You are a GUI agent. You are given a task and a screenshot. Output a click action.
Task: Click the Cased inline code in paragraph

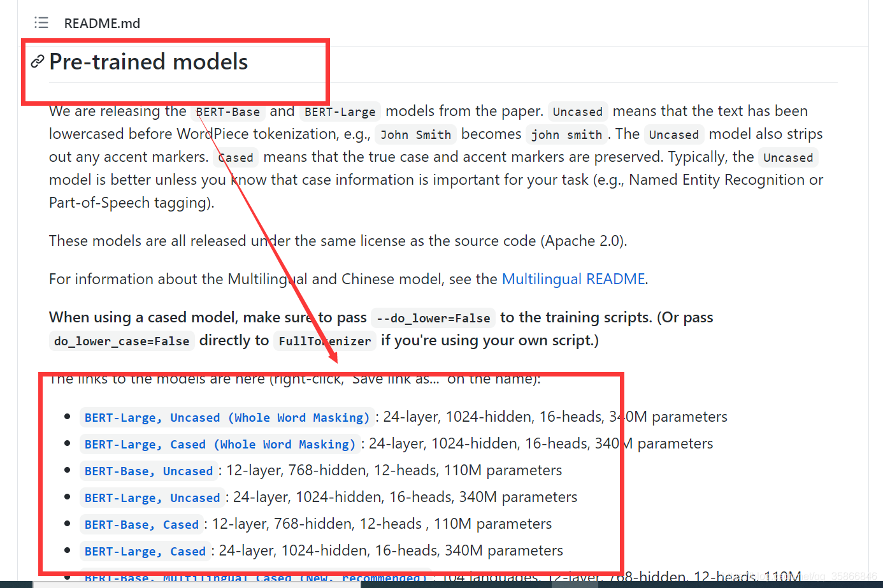(236, 157)
